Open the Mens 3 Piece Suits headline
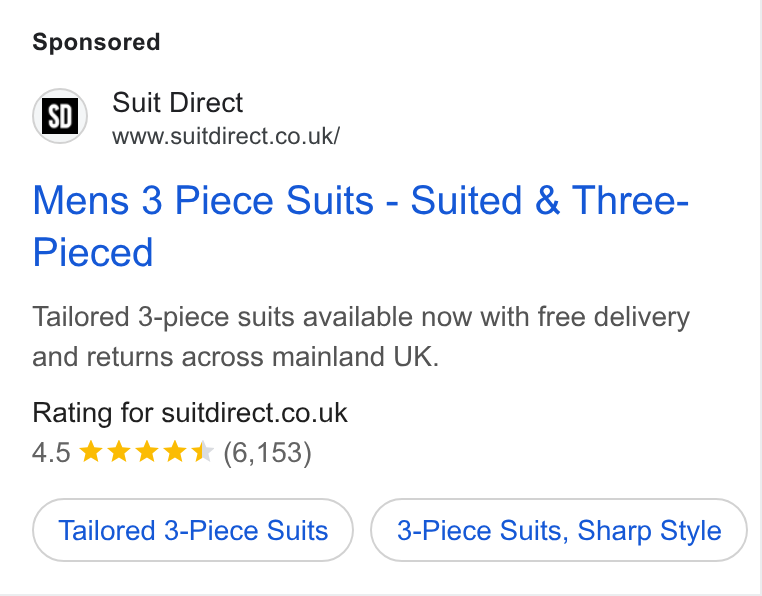 coord(361,226)
